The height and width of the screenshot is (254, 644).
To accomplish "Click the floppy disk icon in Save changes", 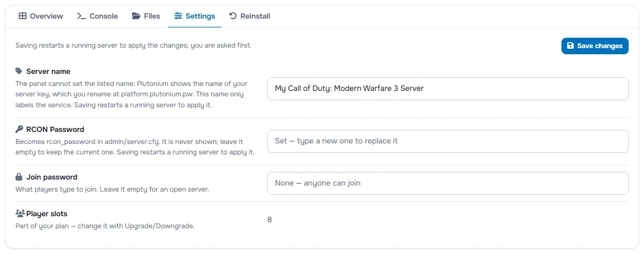I will pyautogui.click(x=570, y=45).
